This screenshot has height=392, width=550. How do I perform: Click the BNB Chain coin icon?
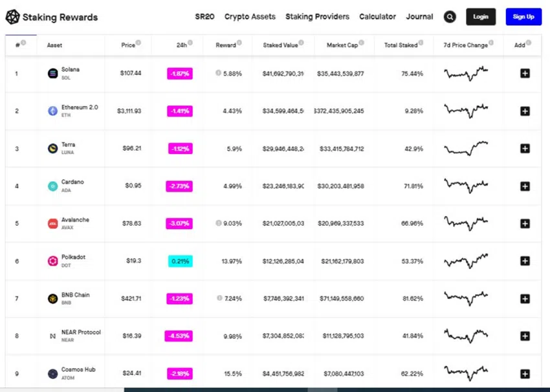52,299
